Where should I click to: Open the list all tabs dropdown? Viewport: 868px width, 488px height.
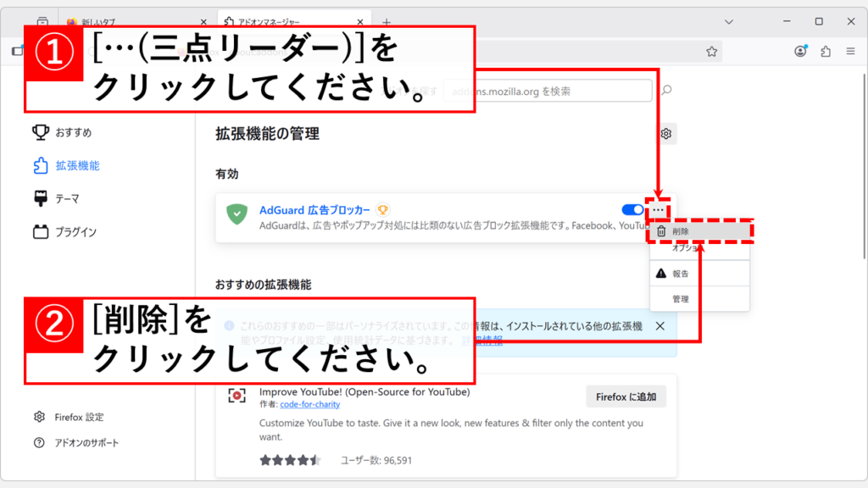tap(729, 22)
